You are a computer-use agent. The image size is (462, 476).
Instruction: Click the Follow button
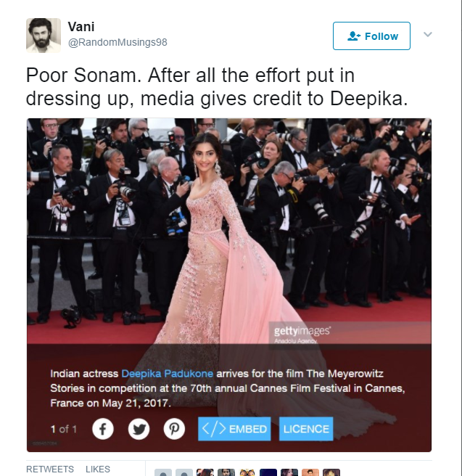pyautogui.click(x=371, y=36)
